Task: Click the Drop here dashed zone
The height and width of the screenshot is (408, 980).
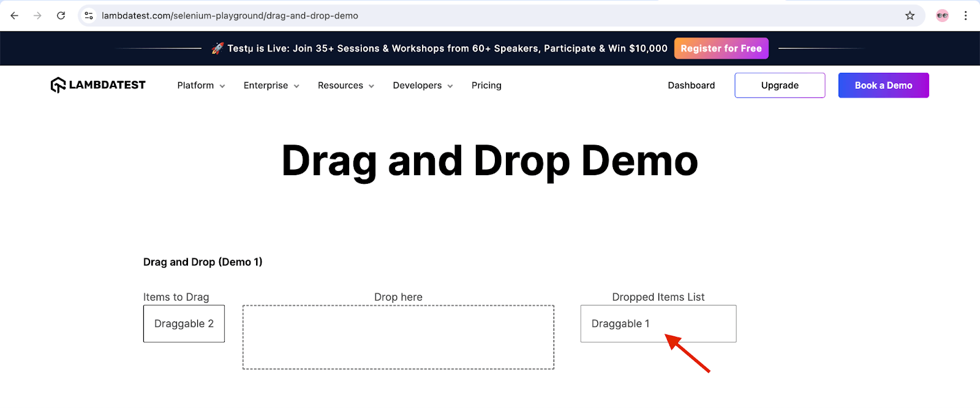Action: (398, 337)
